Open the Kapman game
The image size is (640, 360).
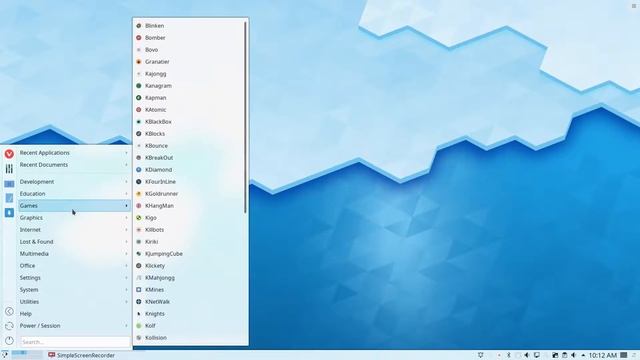click(x=189, y=98)
